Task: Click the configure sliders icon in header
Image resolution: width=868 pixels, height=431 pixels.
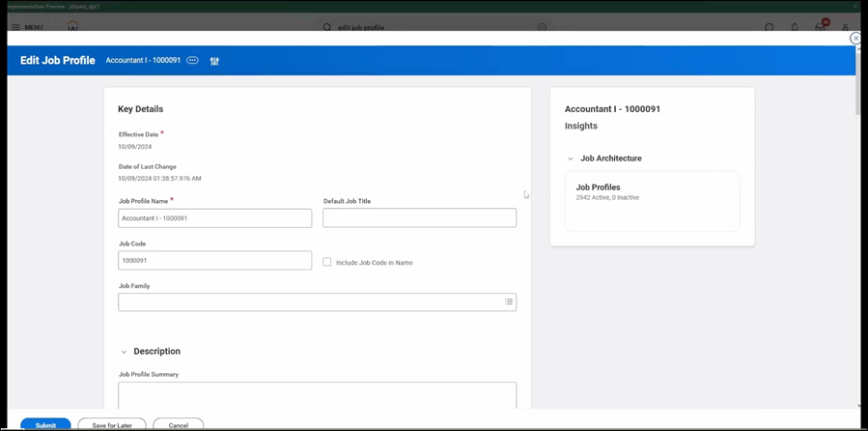Action: pyautogui.click(x=214, y=61)
